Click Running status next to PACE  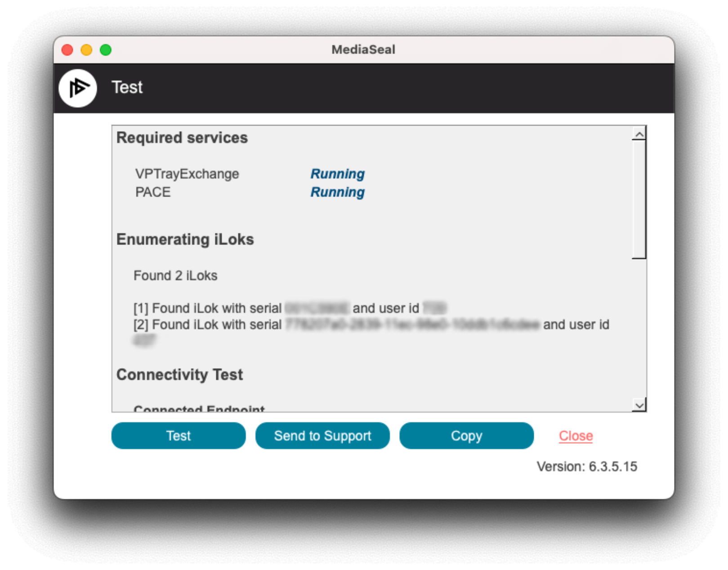pos(337,192)
